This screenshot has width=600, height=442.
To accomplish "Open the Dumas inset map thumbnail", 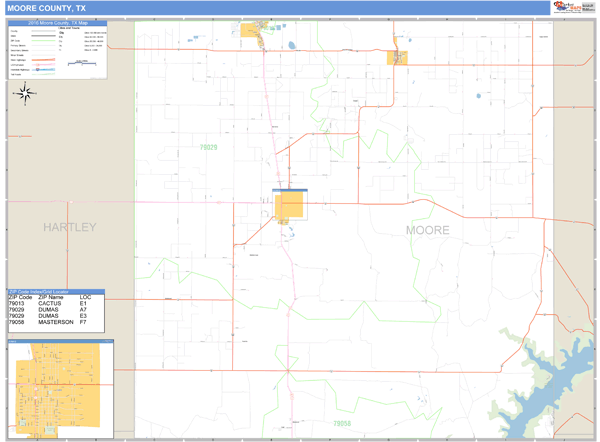I will pos(61,389).
